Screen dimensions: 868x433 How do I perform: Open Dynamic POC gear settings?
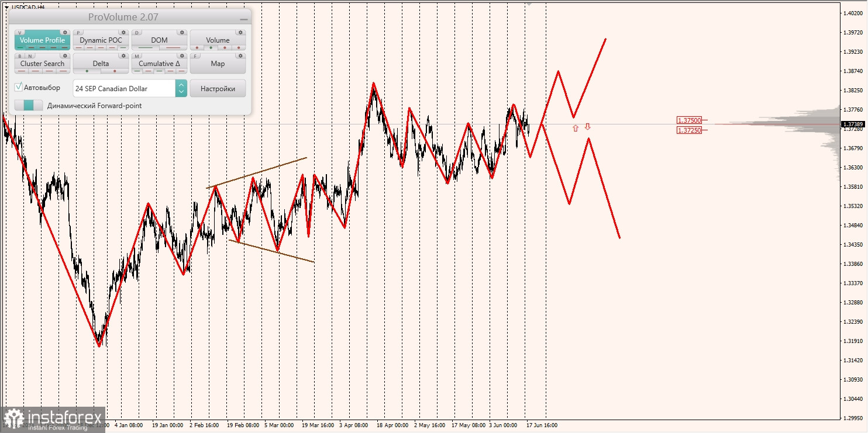click(x=123, y=32)
